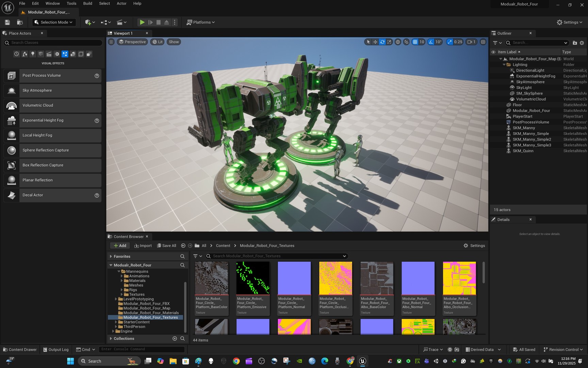588x368 pixels.
Task: Toggle scale snapping icon
Action: pos(450,42)
